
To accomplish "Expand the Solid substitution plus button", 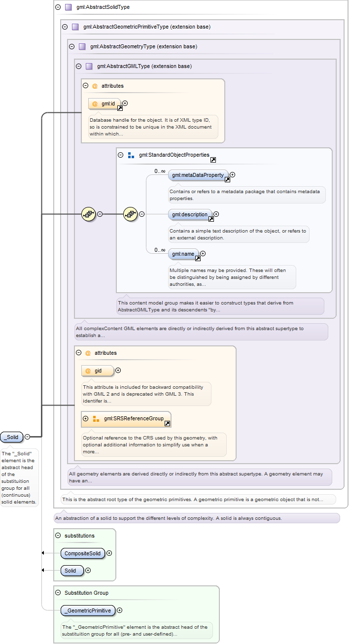I will [x=88, y=570].
